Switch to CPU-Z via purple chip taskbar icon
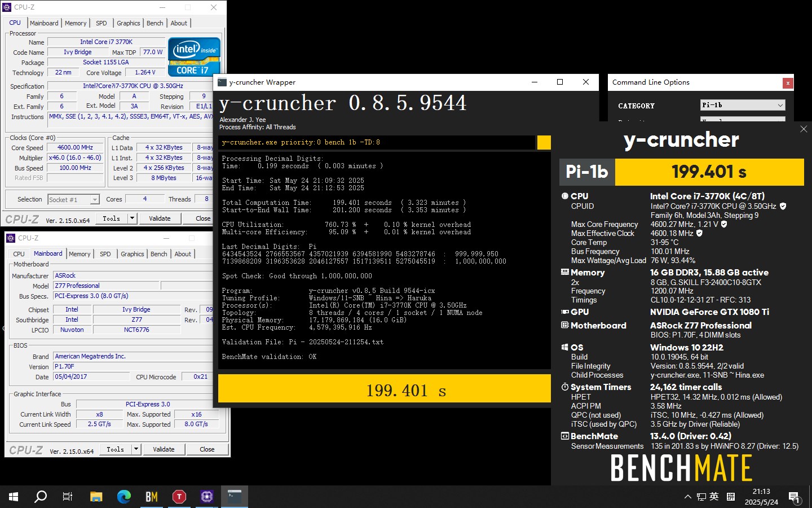This screenshot has width=812, height=508. [207, 497]
